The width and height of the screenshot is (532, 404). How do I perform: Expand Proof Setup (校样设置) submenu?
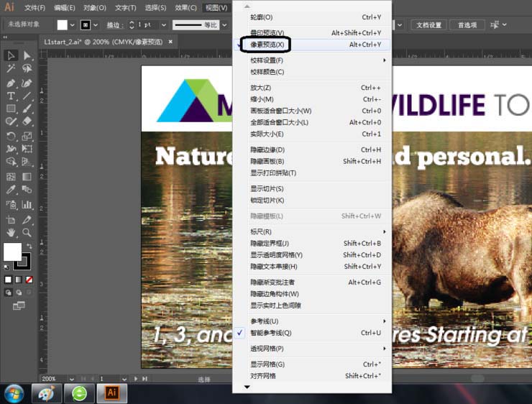coord(311,60)
